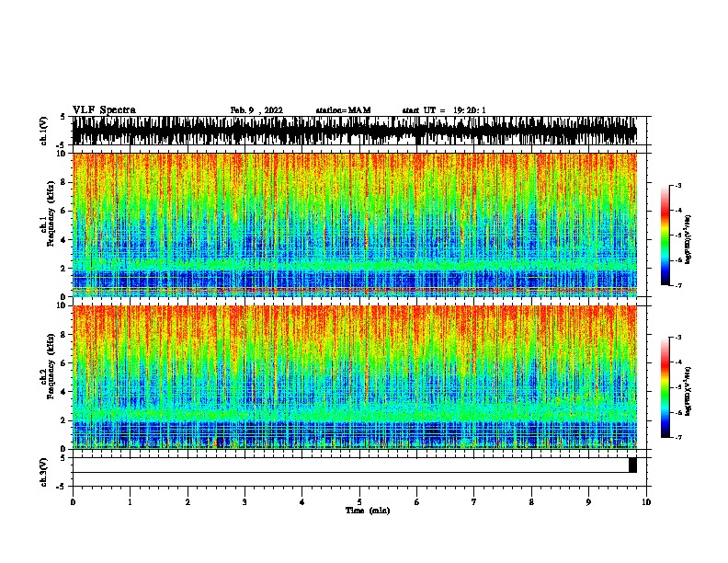Click the time axis tick label "10"
This screenshot has height=563, width=728.
(x=646, y=501)
